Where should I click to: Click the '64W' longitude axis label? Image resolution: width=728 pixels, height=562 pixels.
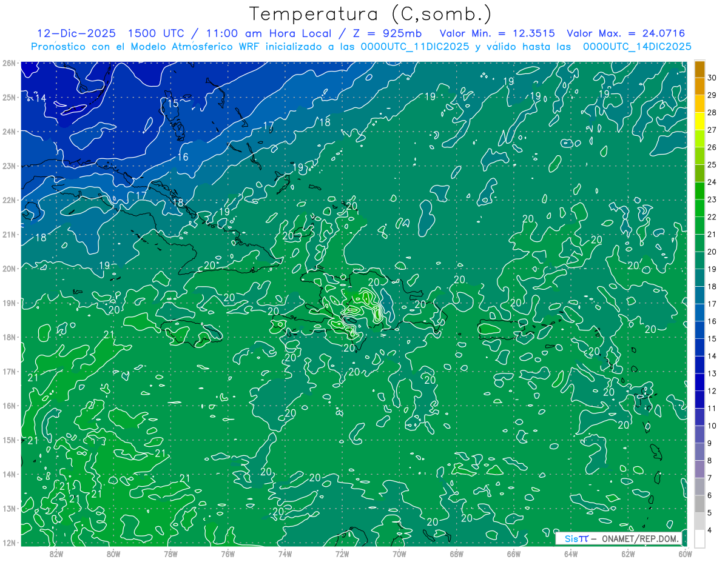pyautogui.click(x=570, y=554)
